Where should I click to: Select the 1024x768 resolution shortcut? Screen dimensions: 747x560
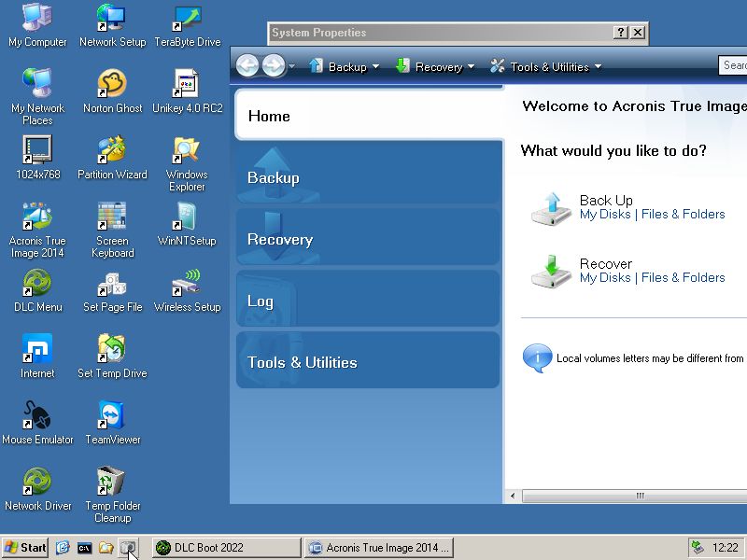[x=37, y=157]
